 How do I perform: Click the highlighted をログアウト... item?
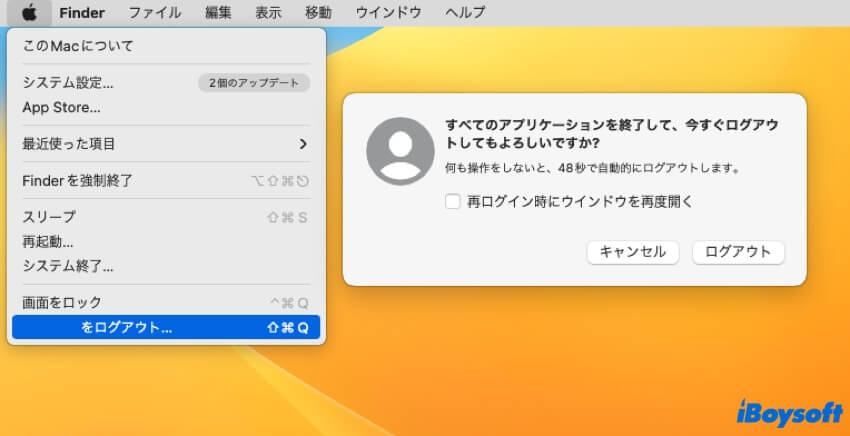pos(166,327)
